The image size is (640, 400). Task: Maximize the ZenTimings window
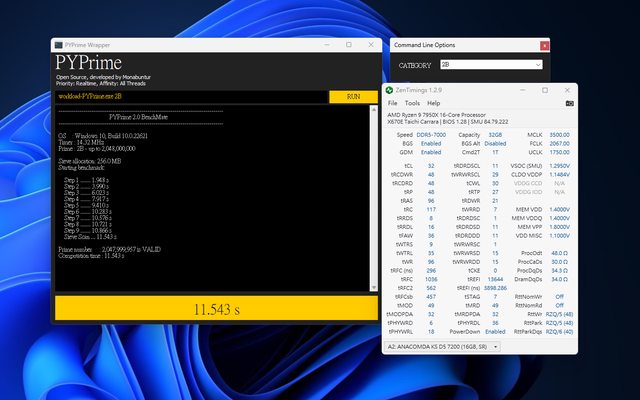tap(546, 90)
